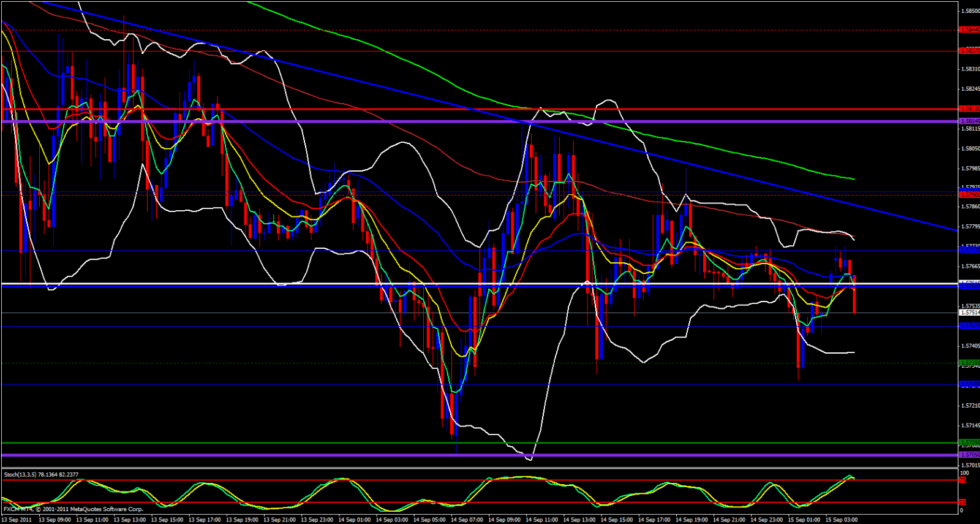Click the blue 1.57720 price label
Image resolution: width=980 pixels, height=524 pixels.
point(969,250)
